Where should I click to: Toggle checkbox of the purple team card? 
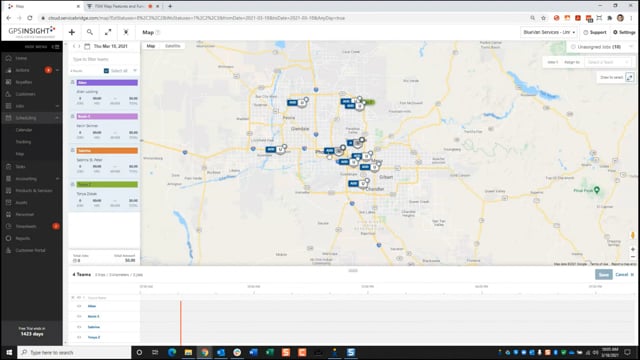73,82
